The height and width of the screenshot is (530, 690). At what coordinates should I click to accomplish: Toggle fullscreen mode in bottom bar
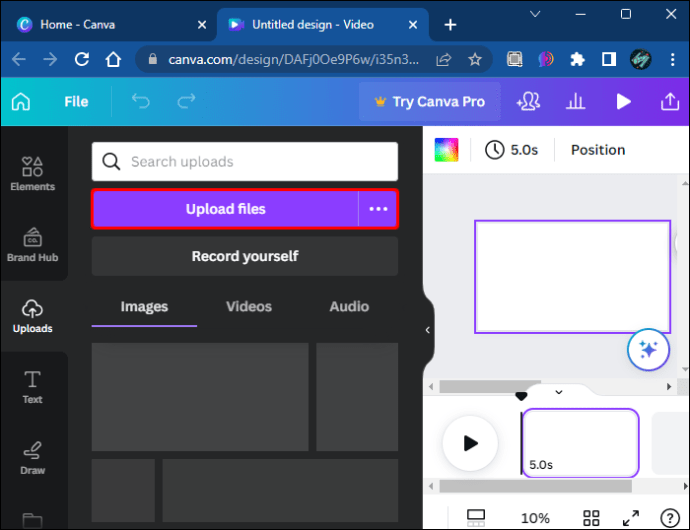coord(631,517)
